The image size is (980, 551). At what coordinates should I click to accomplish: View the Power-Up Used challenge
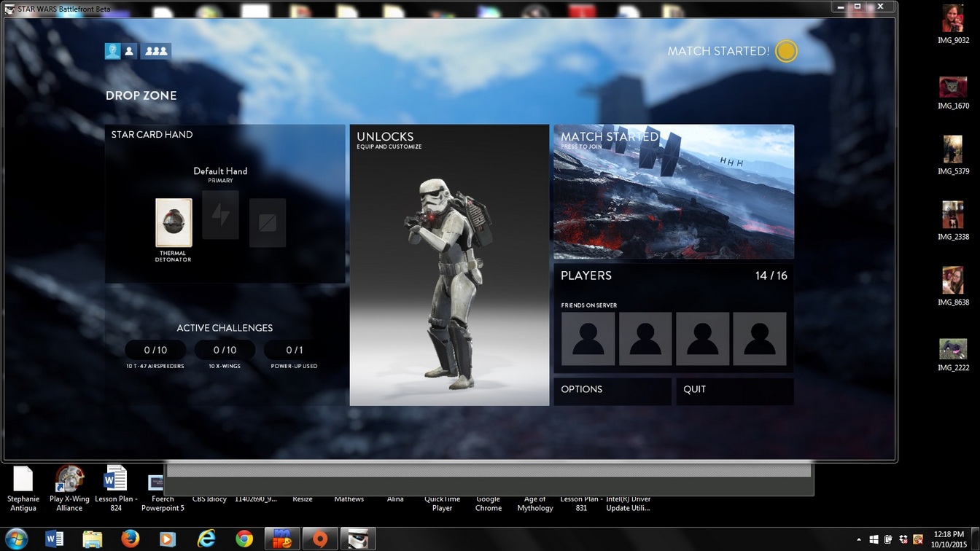click(295, 351)
